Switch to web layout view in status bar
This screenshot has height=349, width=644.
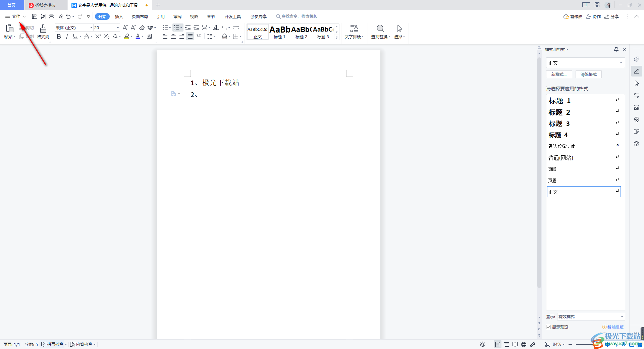pyautogui.click(x=524, y=344)
